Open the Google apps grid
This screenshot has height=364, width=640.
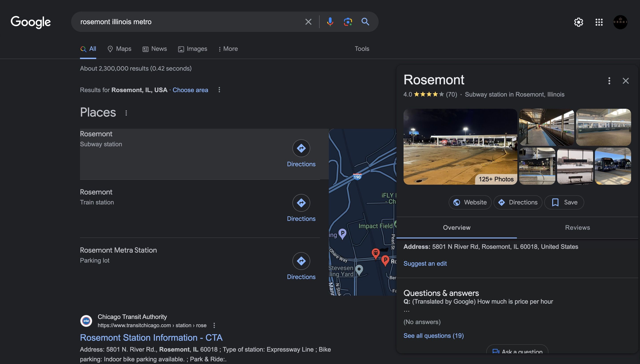click(599, 22)
